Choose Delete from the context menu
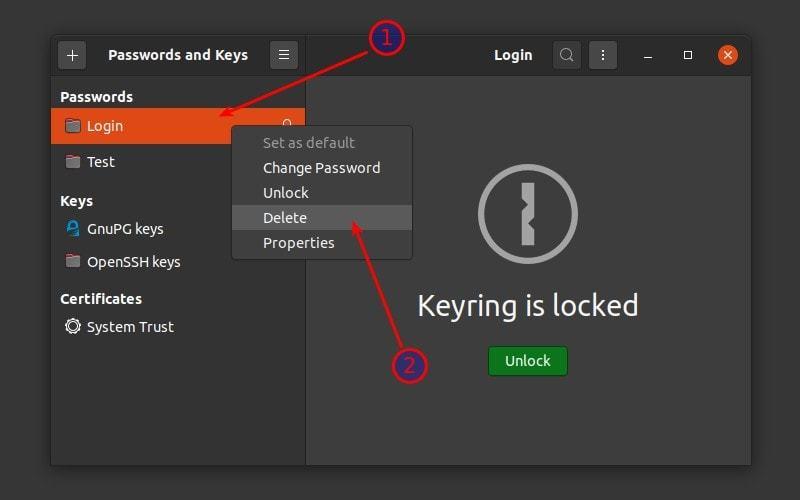The image size is (800, 500). tap(285, 217)
